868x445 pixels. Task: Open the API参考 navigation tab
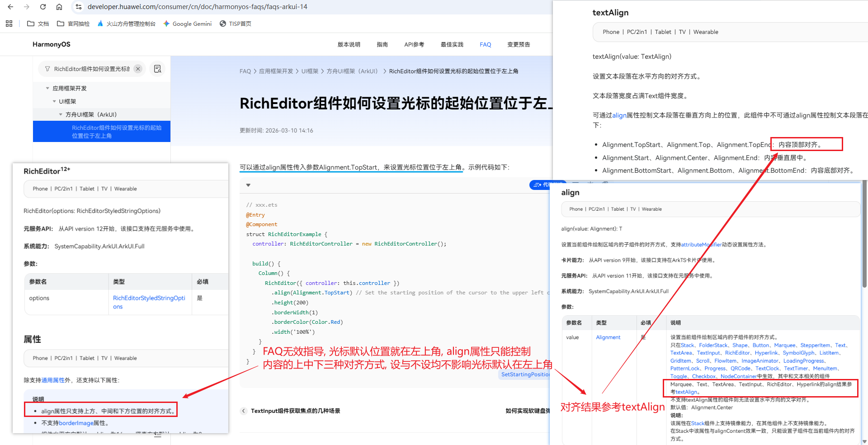[414, 44]
